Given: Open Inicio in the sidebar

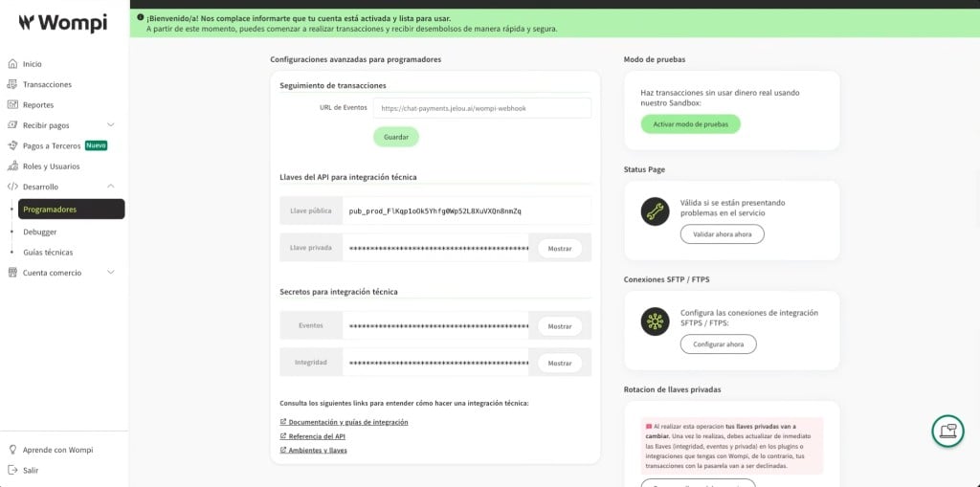Looking at the screenshot, I should (x=33, y=64).
